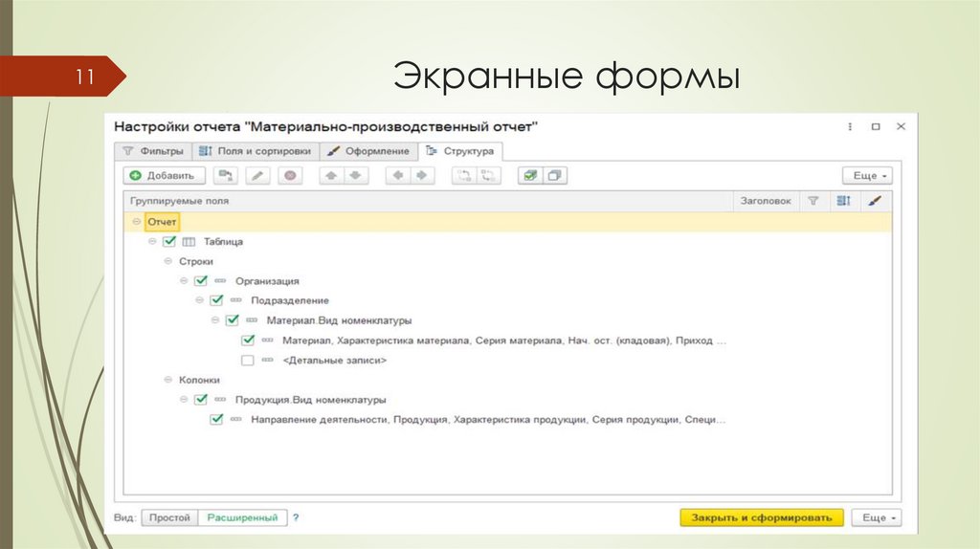Click the brush appearance column header icon

click(x=874, y=201)
